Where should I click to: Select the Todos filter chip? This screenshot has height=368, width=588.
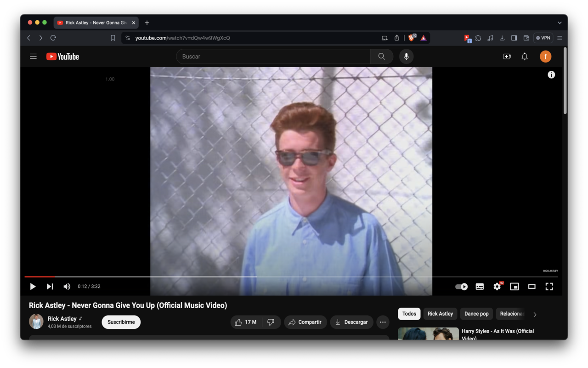(x=409, y=314)
